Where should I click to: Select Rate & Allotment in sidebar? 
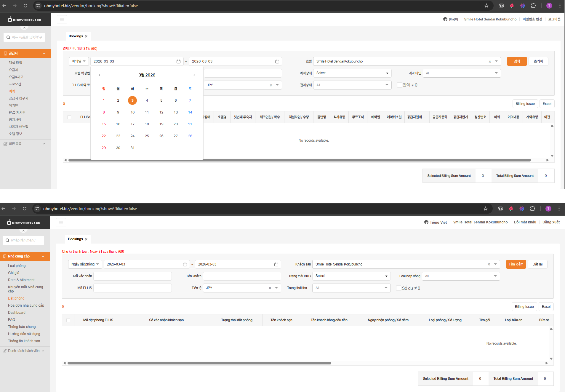pyautogui.click(x=21, y=280)
